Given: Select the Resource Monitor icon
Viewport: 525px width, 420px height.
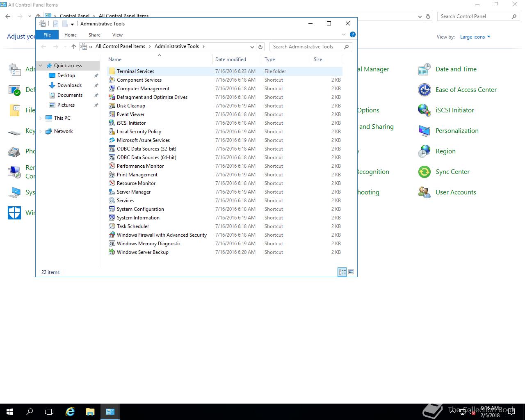Looking at the screenshot, I should tap(112, 183).
